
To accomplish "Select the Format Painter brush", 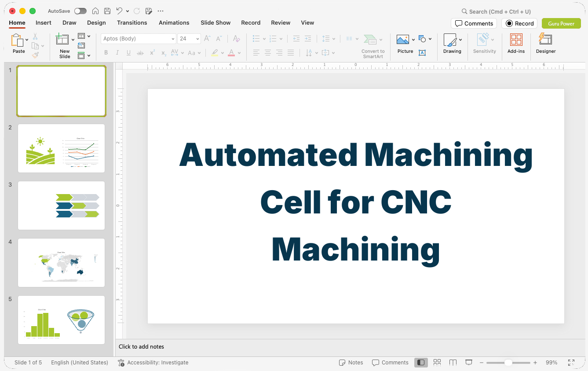I will (x=35, y=55).
